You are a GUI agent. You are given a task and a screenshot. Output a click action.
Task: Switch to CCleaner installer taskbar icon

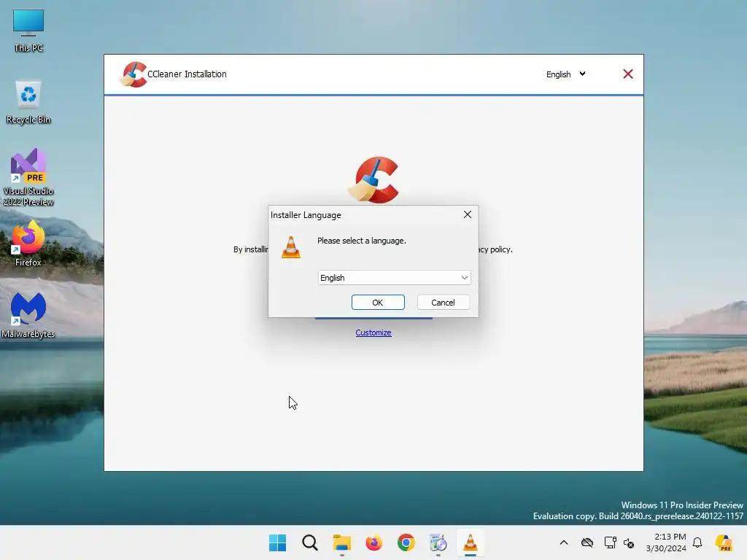438,542
